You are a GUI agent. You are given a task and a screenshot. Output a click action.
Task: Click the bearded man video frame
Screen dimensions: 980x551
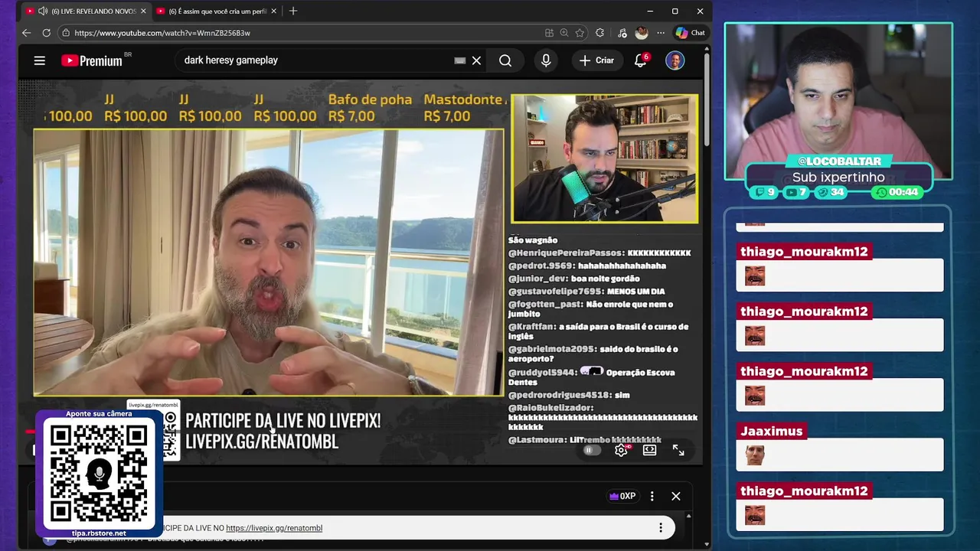pyautogui.click(x=269, y=262)
